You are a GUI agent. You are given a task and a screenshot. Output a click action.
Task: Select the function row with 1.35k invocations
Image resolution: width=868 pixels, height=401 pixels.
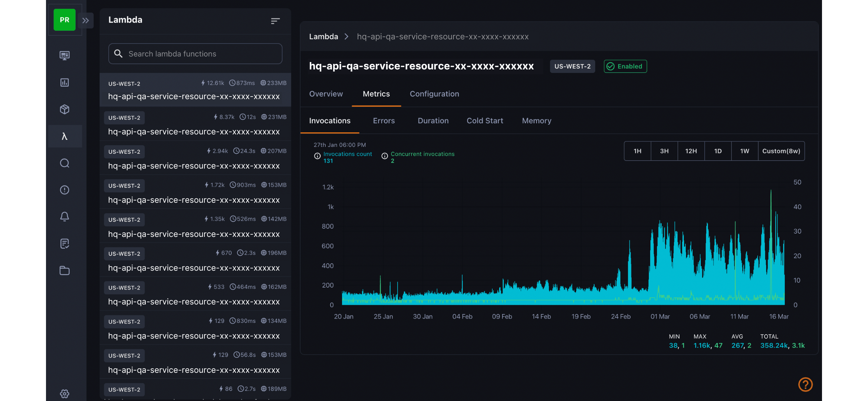195,226
